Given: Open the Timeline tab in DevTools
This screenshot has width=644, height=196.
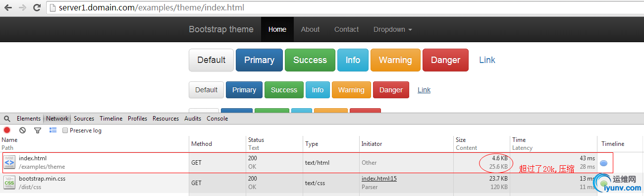Looking at the screenshot, I should [111, 119].
